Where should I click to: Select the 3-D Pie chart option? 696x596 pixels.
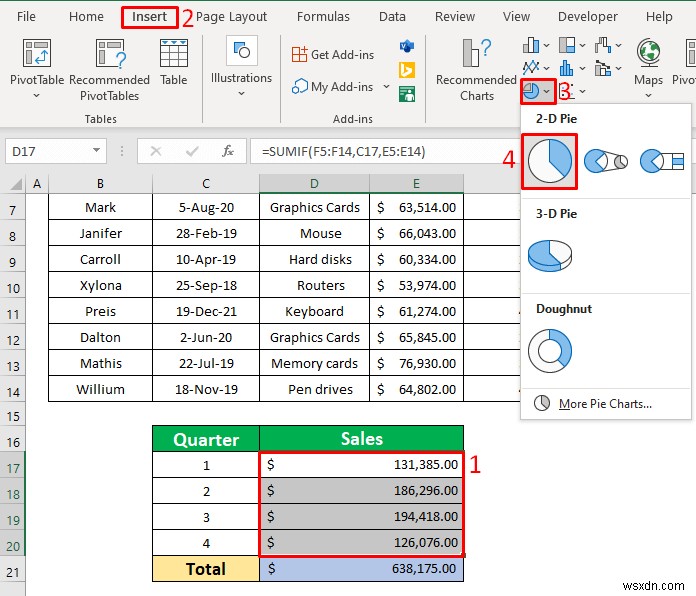tap(550, 256)
